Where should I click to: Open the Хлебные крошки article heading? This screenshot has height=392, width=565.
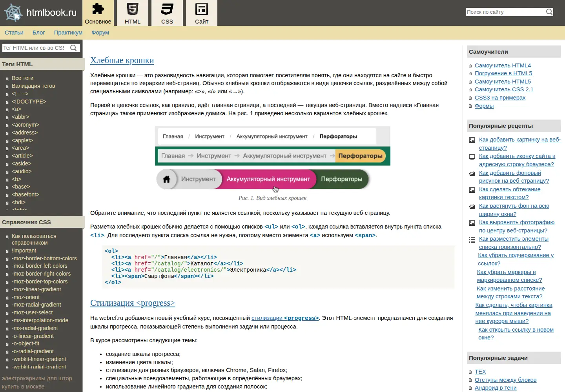tap(122, 60)
